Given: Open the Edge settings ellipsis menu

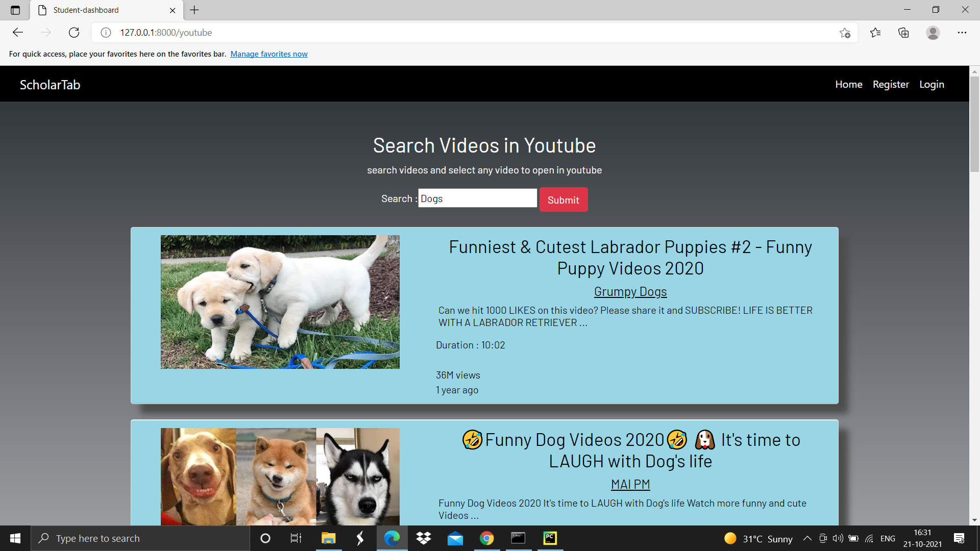Looking at the screenshot, I should point(963,32).
